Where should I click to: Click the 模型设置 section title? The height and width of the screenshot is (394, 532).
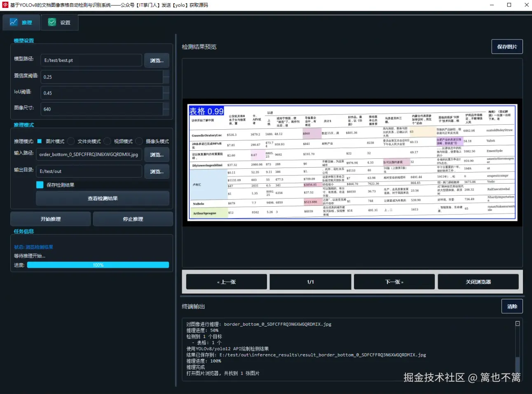23,41
